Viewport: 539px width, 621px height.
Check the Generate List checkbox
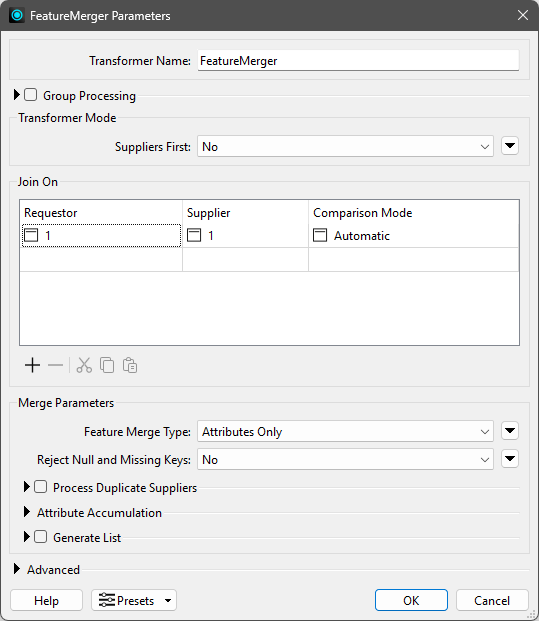click(x=40, y=537)
